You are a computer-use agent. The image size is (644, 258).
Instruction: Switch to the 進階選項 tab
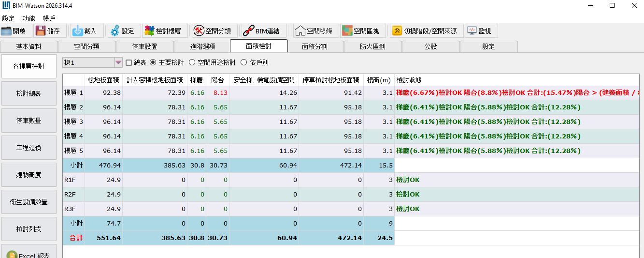click(203, 46)
